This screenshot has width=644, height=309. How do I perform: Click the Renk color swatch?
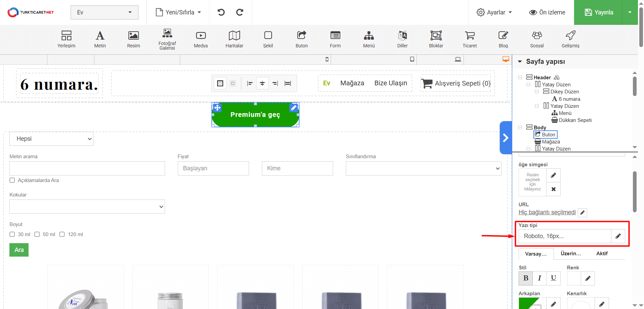coord(574,278)
